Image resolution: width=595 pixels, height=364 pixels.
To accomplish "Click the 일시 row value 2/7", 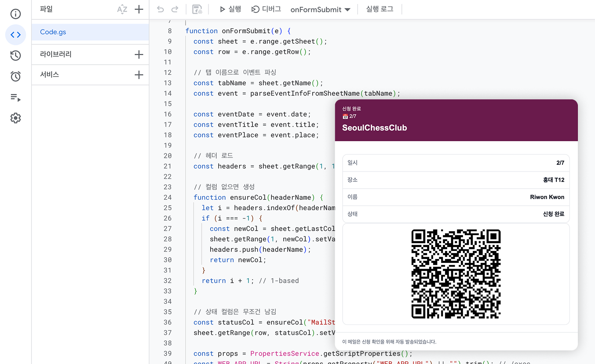I will tap(560, 163).
